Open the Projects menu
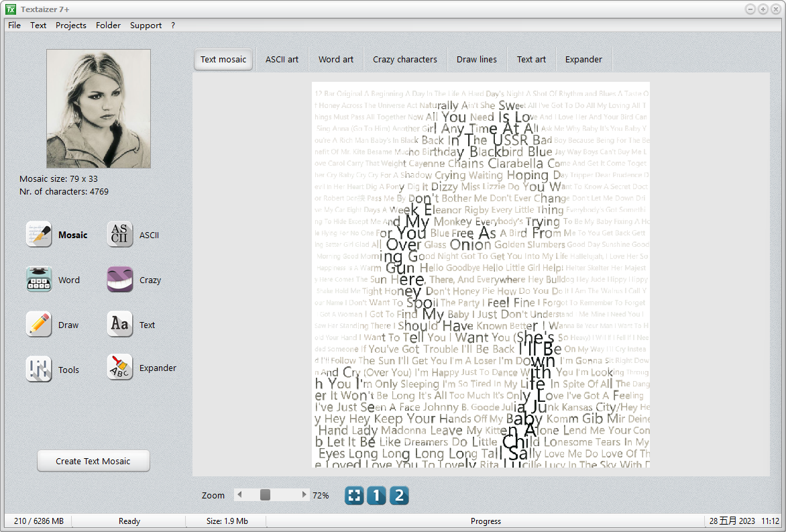Screen dimensions: 786x532 [x=70, y=25]
